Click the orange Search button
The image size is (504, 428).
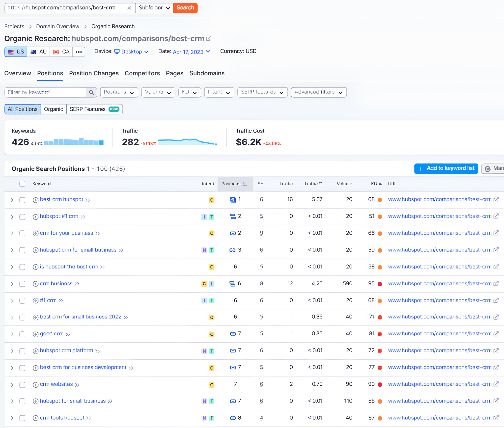point(185,8)
